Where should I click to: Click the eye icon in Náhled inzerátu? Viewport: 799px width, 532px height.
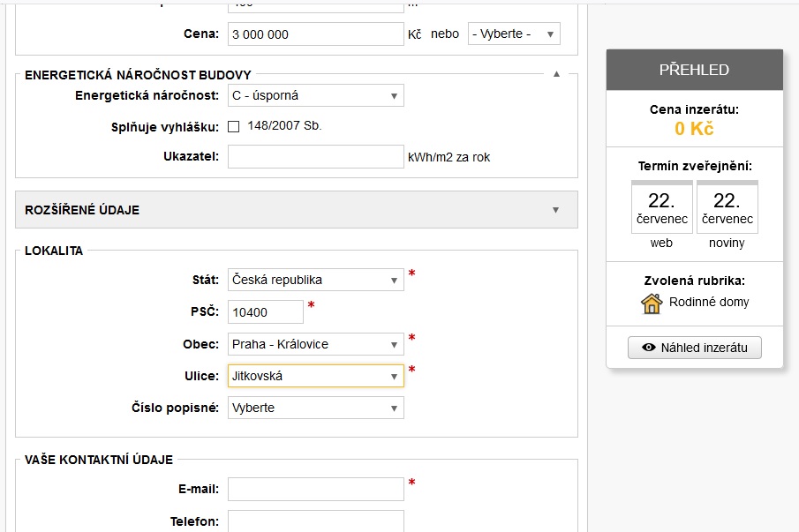(x=649, y=348)
